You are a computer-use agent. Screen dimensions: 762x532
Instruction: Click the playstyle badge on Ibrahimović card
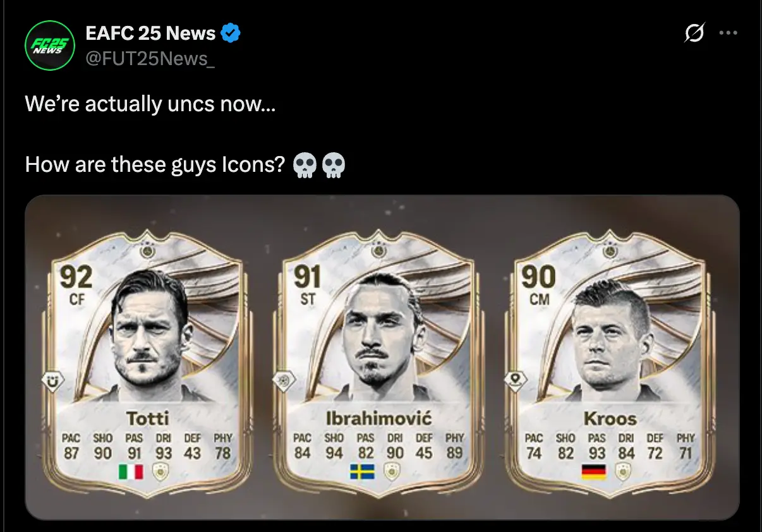tap(281, 380)
